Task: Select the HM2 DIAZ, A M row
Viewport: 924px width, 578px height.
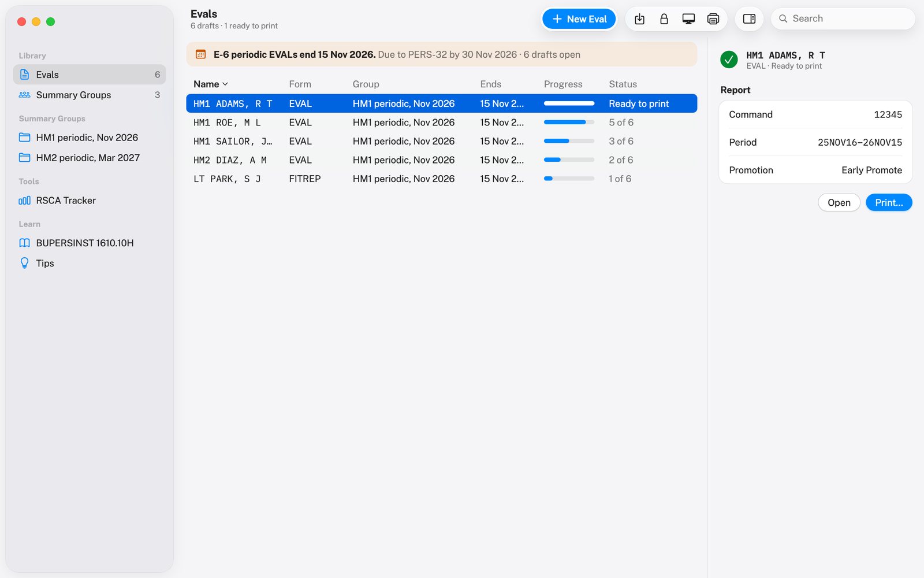Action: [441, 160]
